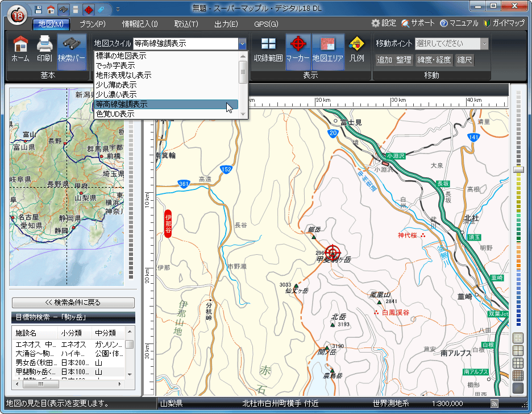
Task: Click the blue tag icon in quick toolbar
Action: pyautogui.click(x=101, y=10)
